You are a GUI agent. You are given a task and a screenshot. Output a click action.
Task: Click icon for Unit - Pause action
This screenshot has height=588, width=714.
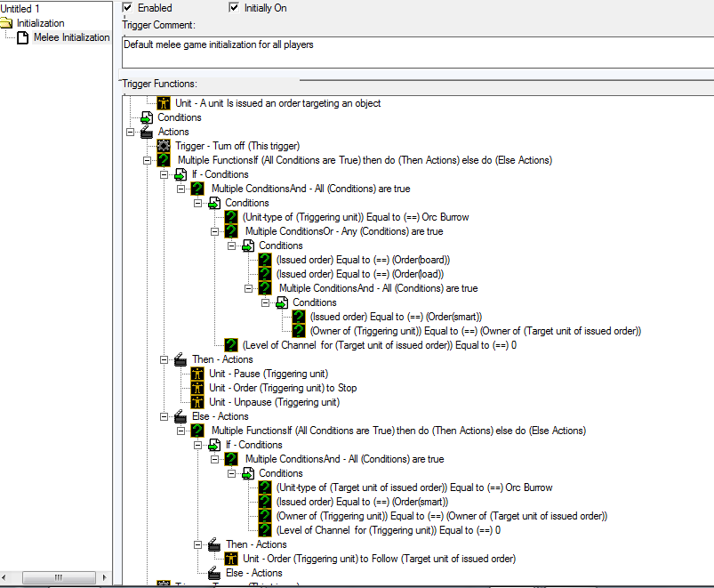197,374
